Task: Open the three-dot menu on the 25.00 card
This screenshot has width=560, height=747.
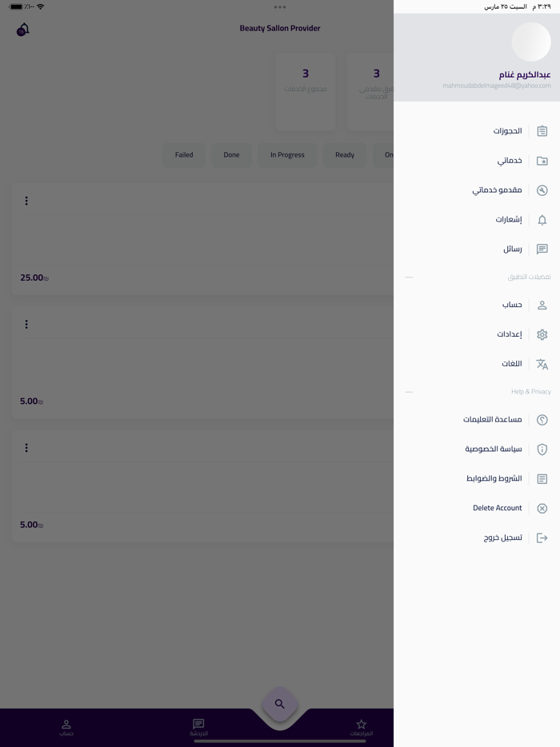Action: [26, 201]
